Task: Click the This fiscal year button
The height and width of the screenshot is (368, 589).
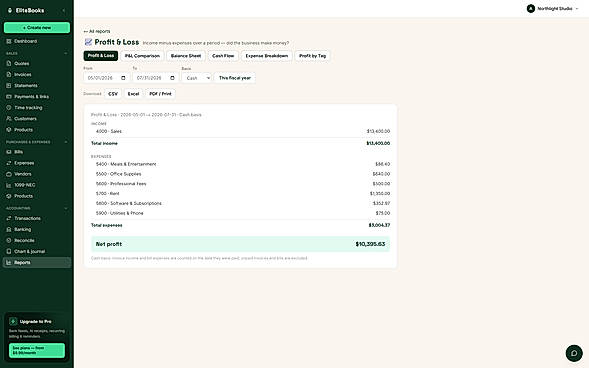Action: coord(235,78)
